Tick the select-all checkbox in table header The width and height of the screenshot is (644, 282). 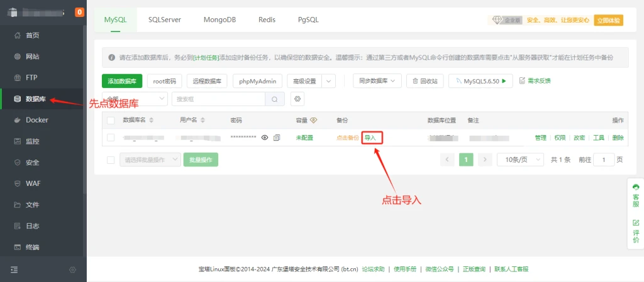point(111,120)
